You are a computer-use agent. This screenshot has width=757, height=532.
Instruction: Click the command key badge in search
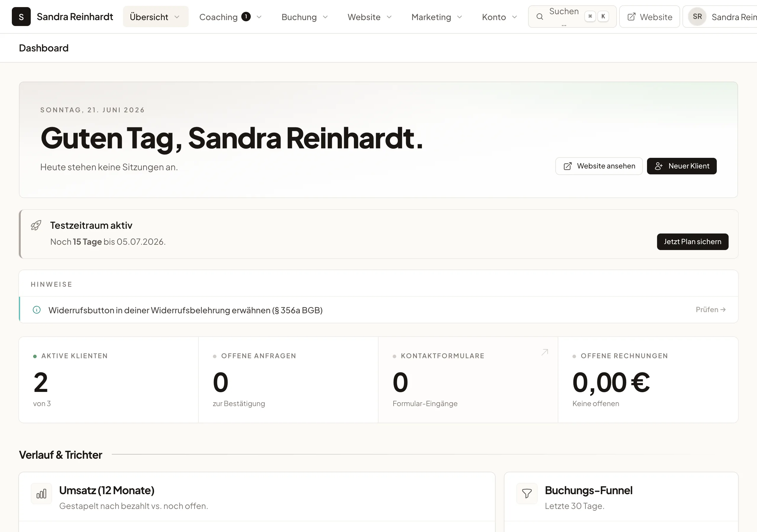coord(590,17)
